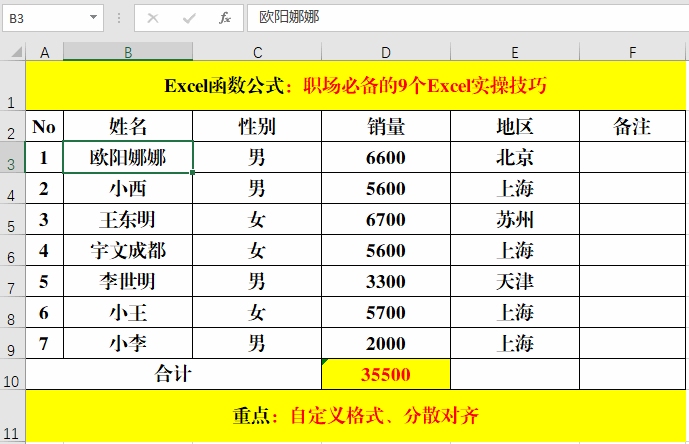
Task: Select column E header
Action: (x=515, y=52)
